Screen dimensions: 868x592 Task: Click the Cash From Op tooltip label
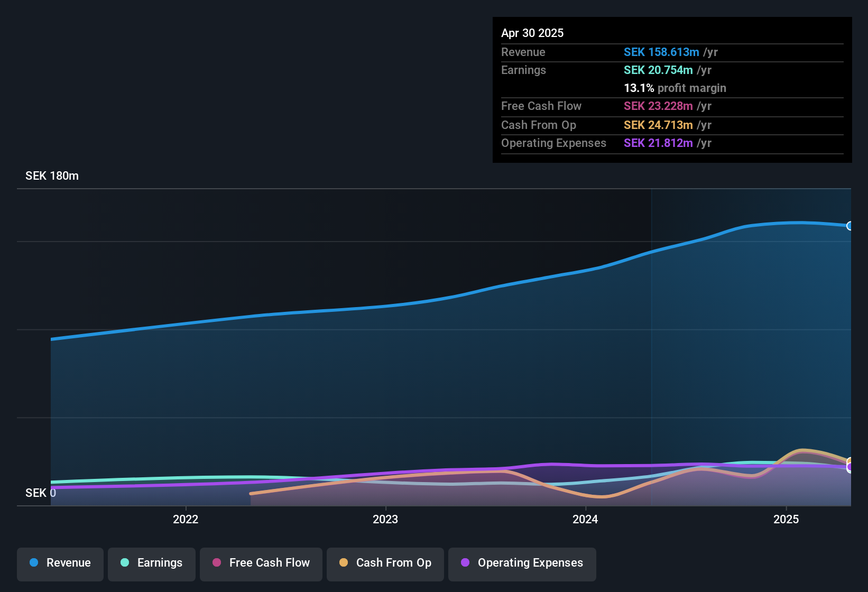[x=539, y=125]
